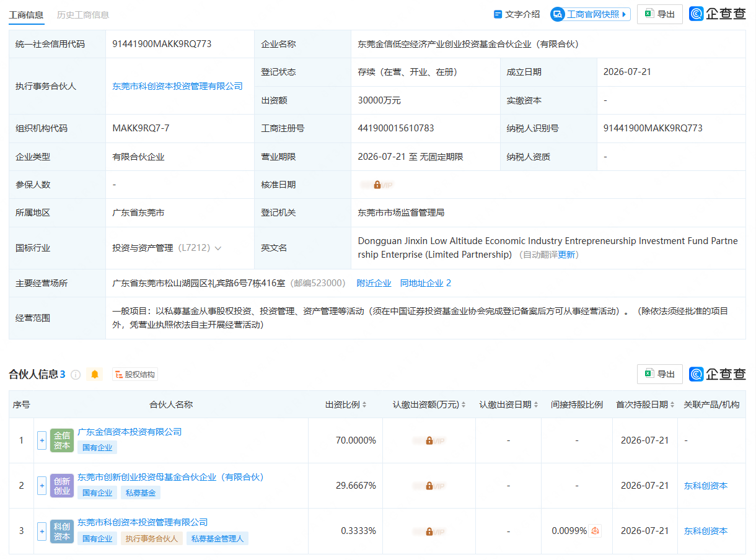756x560 pixels.
Task: Click lock icon in 广东金信资本 row
Action: click(x=429, y=440)
